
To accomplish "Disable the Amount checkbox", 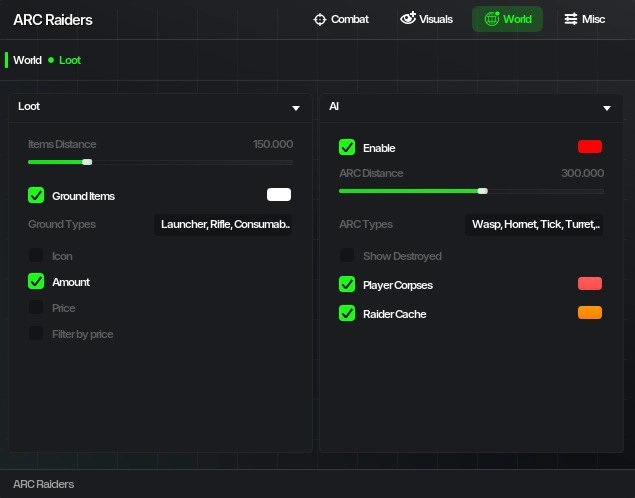I will pos(36,282).
